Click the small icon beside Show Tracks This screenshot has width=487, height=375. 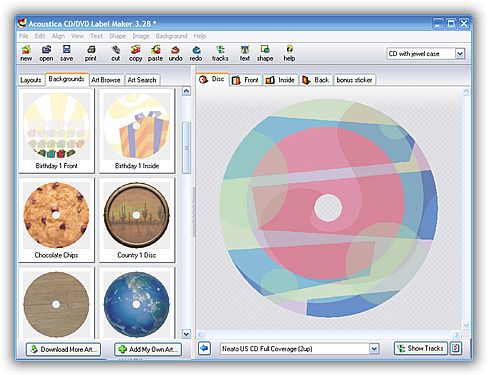click(456, 348)
